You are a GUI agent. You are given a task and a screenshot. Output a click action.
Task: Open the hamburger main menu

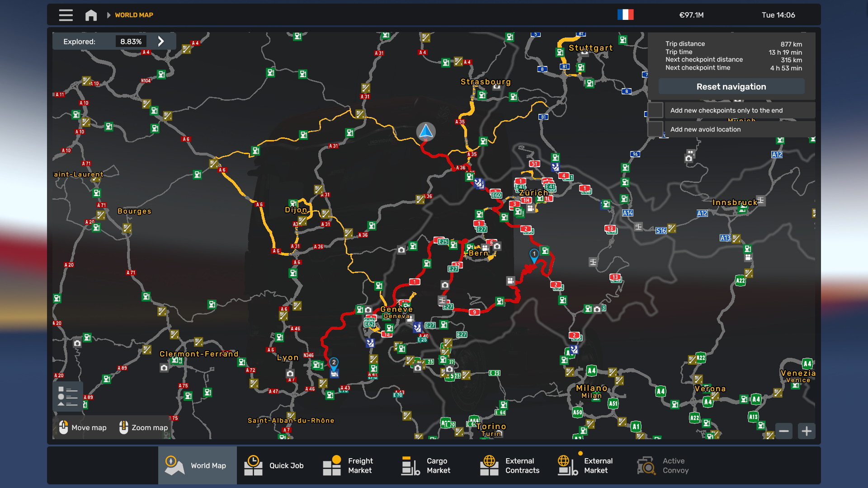click(66, 15)
